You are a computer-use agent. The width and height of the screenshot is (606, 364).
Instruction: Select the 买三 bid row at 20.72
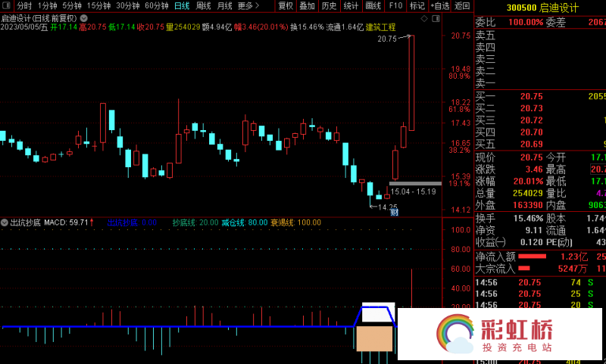click(540, 120)
